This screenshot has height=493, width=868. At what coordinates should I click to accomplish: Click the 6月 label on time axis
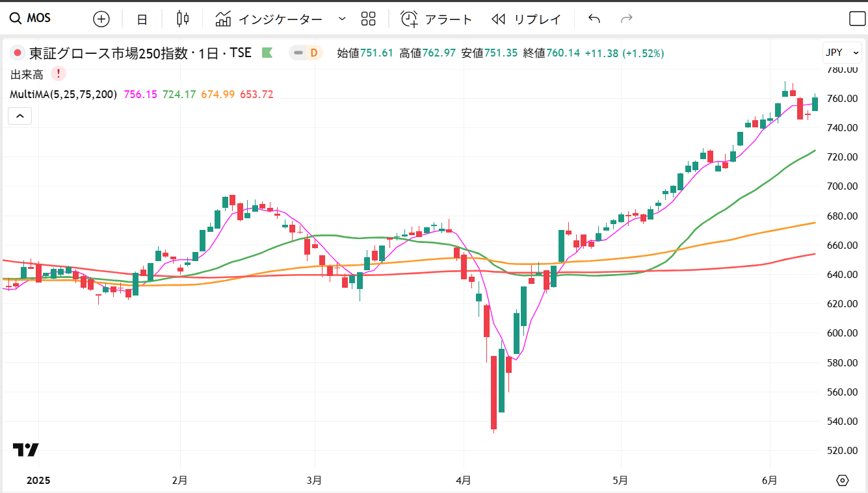pos(770,481)
